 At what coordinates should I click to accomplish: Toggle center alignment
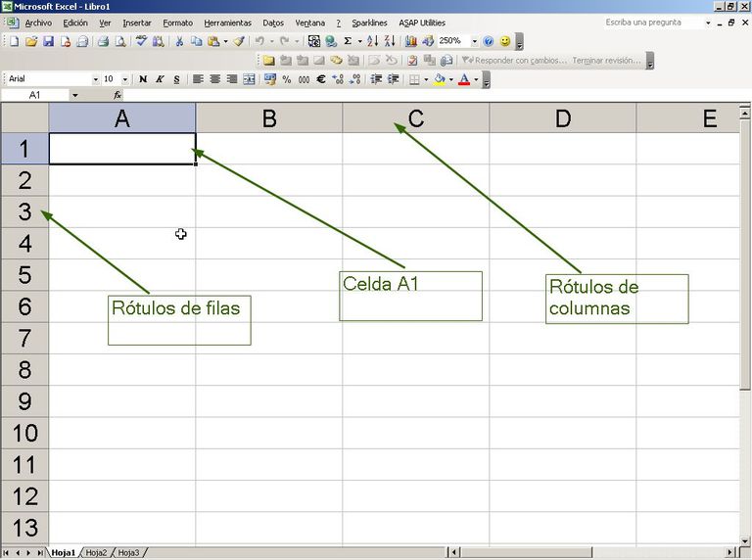[214, 79]
